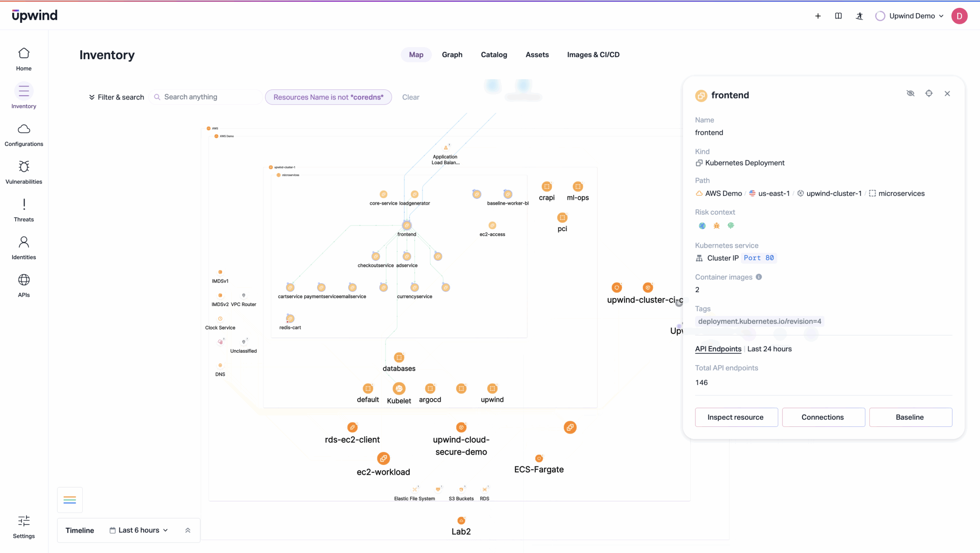Select the ml-ops namespace node
The image size is (980, 553).
[577, 187]
